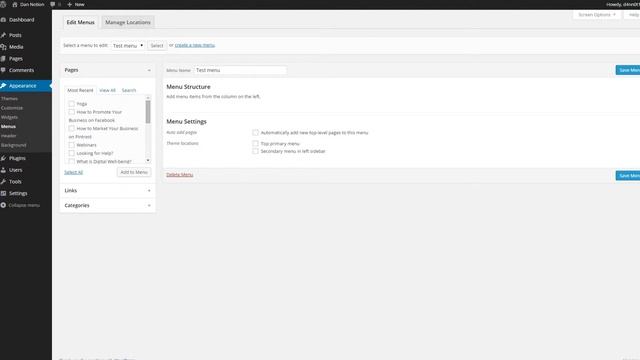The image size is (640, 360).
Task: Click the Delete Menu link
Action: [180, 175]
